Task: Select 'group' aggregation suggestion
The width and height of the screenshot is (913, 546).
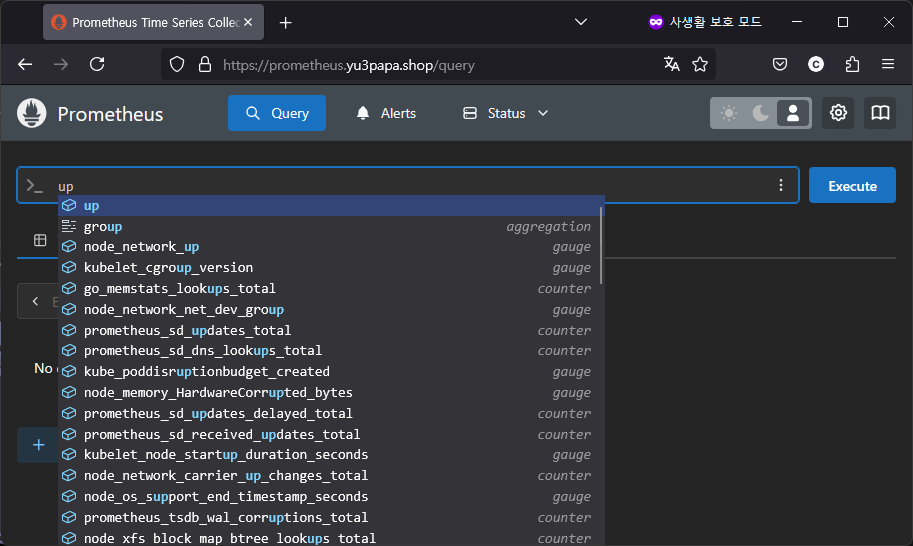Action: coord(331,226)
